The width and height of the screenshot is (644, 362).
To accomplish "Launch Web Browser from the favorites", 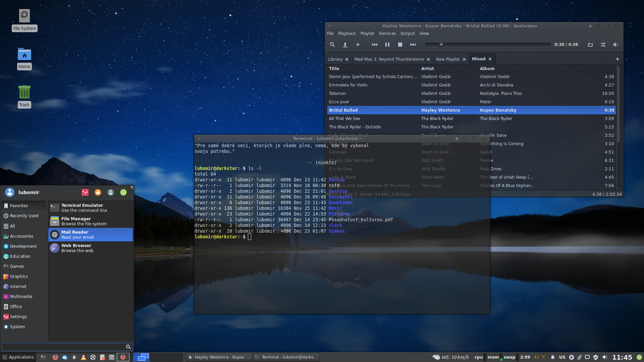I will (x=91, y=248).
